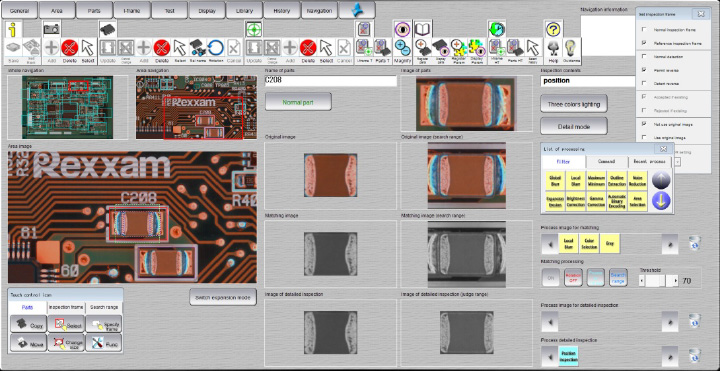
Task: Increase Threshold with right arrow
Action: (x=675, y=281)
